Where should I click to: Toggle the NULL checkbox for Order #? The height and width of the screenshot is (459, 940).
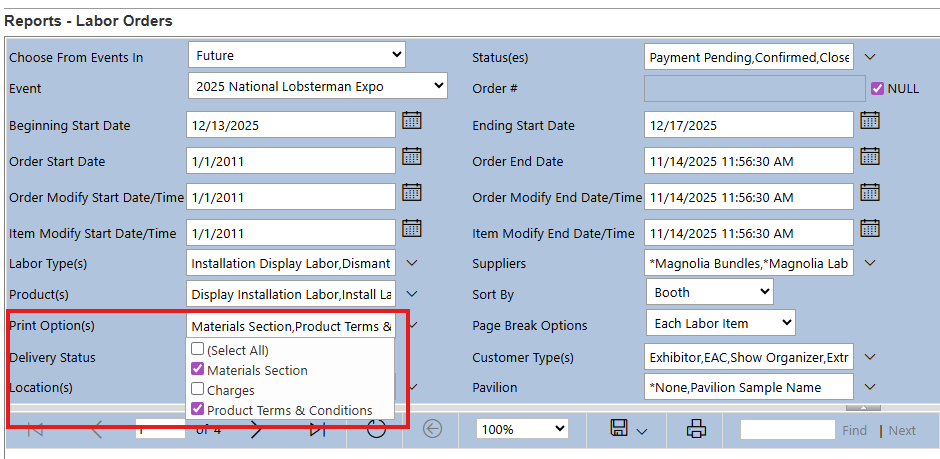[878, 88]
